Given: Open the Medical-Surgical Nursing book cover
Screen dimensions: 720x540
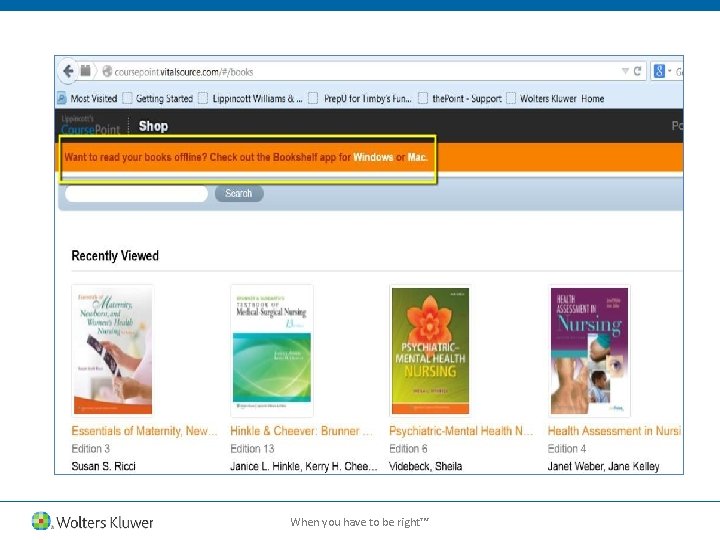Looking at the screenshot, I should pyautogui.click(x=272, y=350).
